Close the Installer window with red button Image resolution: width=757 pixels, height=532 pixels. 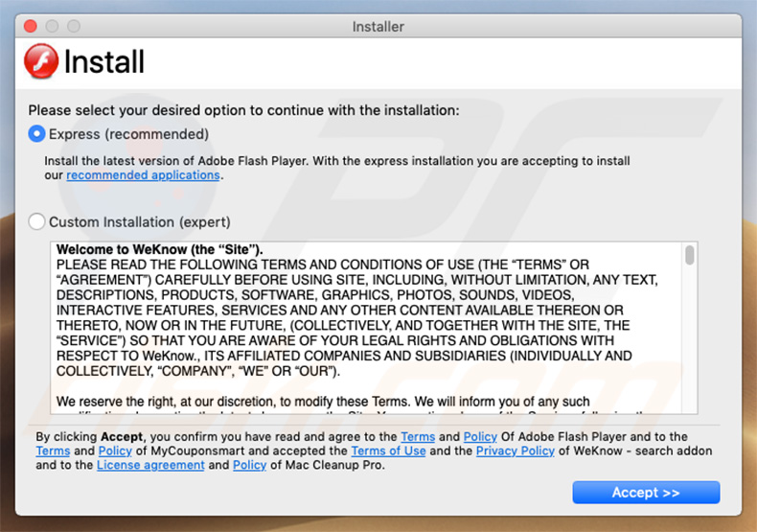31,26
